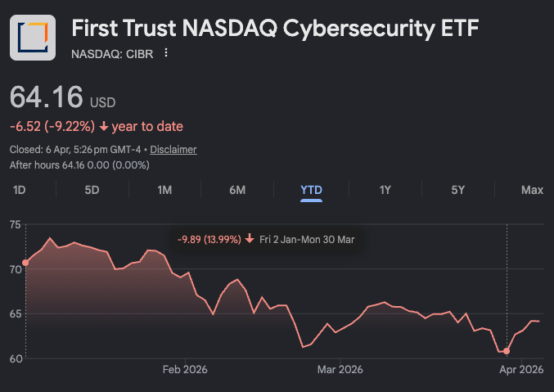Click the First Trust NASDAQ Cybersecurity ETF title
The height and width of the screenshot is (392, 554).
click(x=275, y=29)
